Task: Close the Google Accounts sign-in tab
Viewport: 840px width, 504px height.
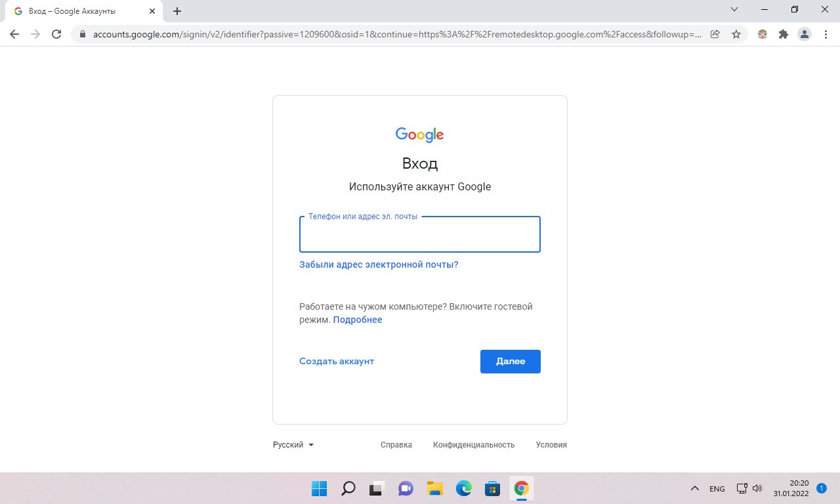Action: [152, 11]
